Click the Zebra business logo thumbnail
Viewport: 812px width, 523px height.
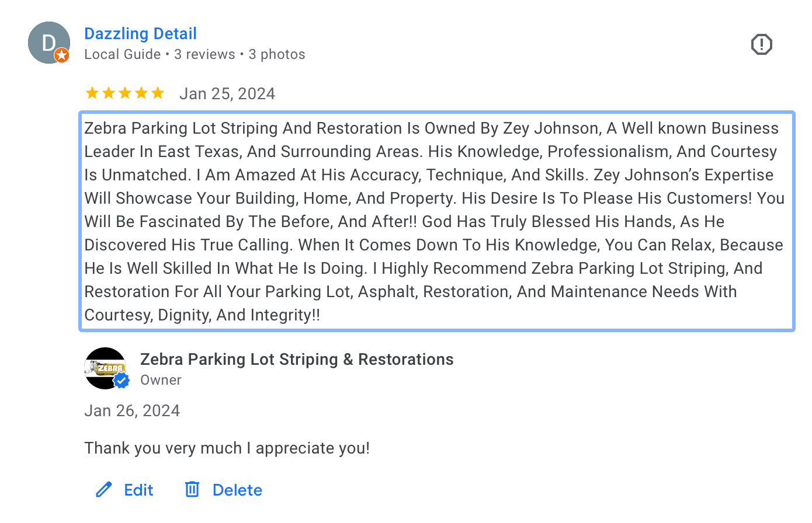(104, 367)
